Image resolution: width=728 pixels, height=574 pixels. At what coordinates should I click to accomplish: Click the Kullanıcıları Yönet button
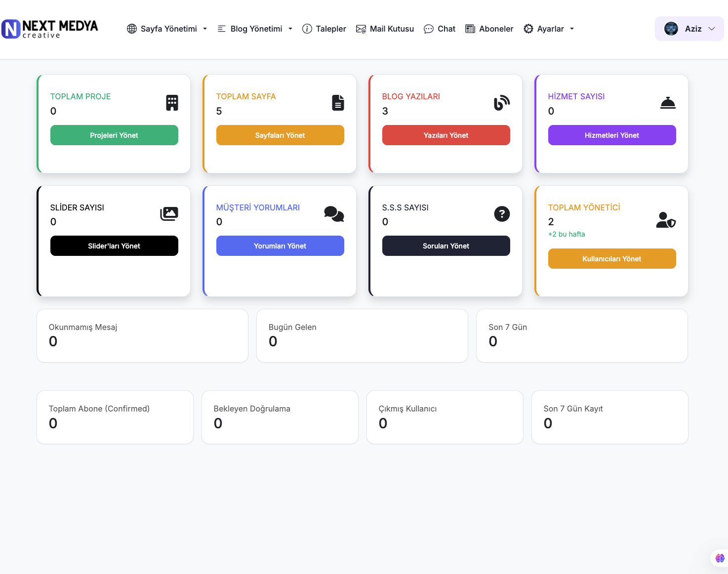pos(611,259)
